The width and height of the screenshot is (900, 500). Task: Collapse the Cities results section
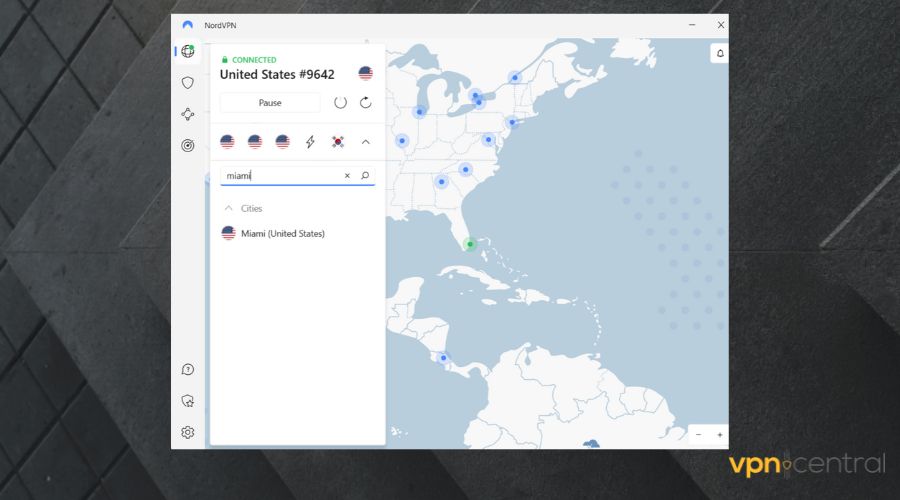click(228, 208)
